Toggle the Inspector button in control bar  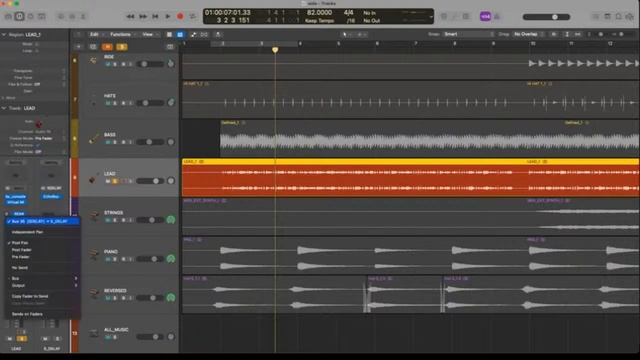tap(19, 17)
